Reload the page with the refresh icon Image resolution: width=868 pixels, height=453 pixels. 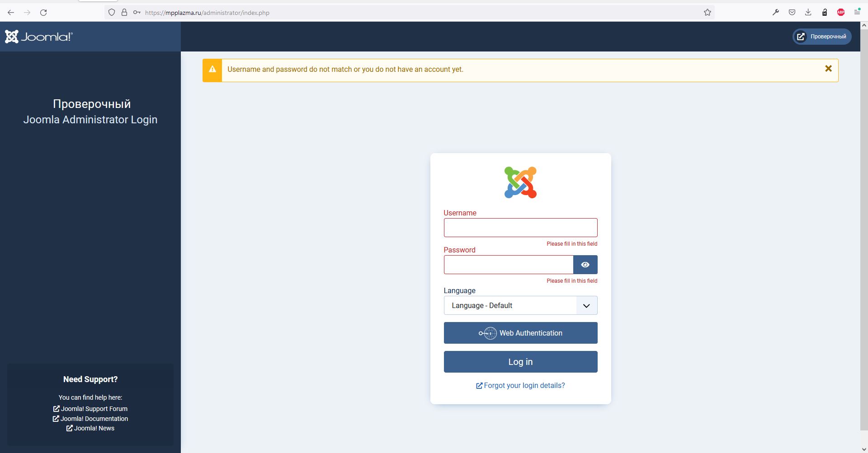tap(43, 13)
